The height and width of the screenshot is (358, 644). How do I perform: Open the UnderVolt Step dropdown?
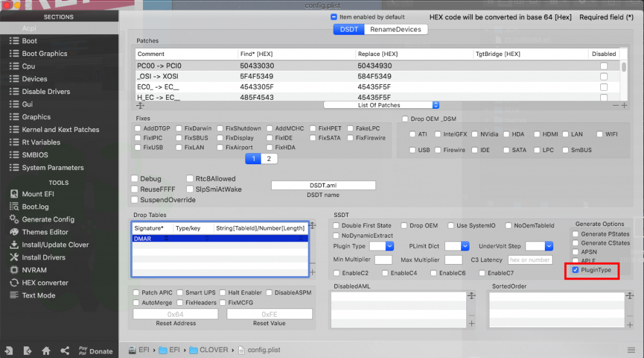[539, 246]
